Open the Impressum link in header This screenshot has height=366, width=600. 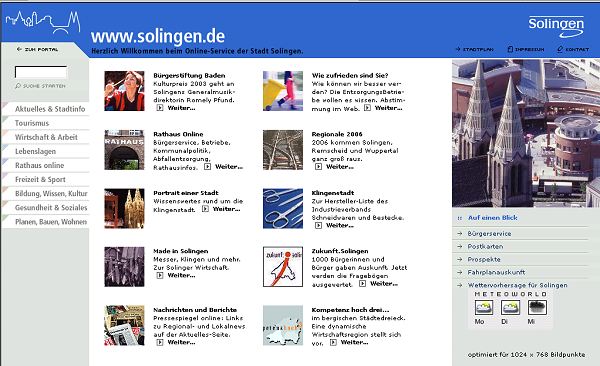click(x=526, y=49)
